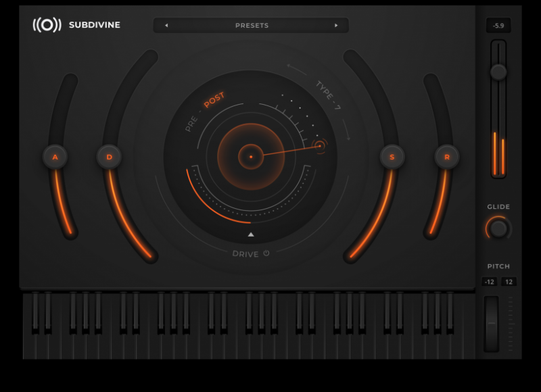Click the output volume value -5.9
The image size is (541, 392).
498,26
